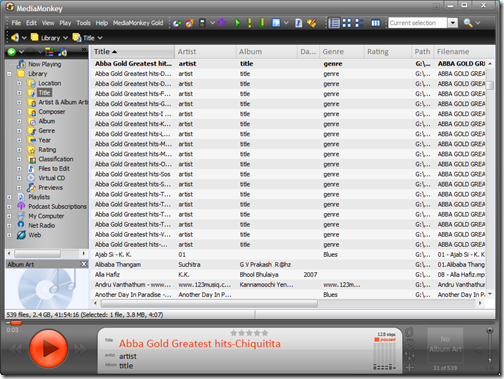Skip to previous track in player
The width and height of the screenshot is (504, 379).
(15, 350)
